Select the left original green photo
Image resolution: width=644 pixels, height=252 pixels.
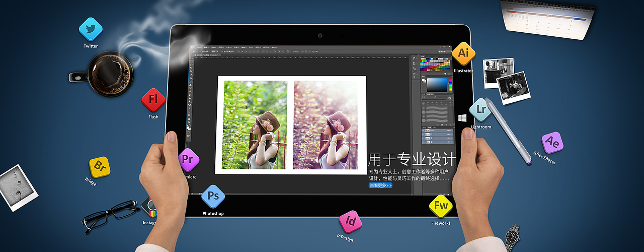(x=255, y=125)
